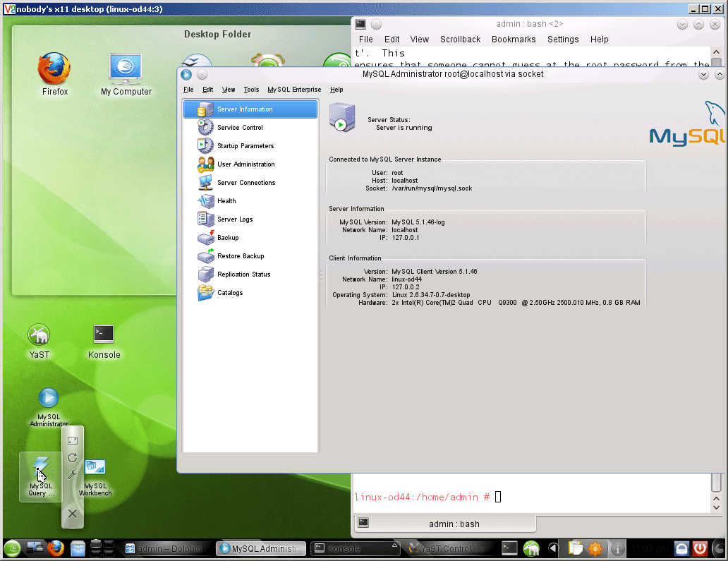The width and height of the screenshot is (728, 561).
Task: Open Restore Backup section icon
Action: pos(206,256)
